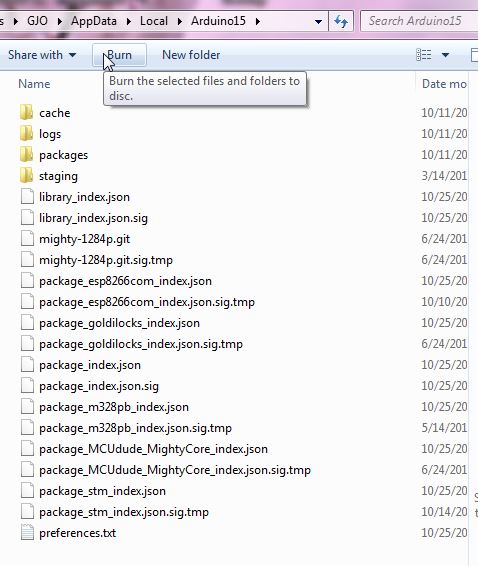Expand the arrow after Arduino15 breadcrumb
The width and height of the screenshot is (478, 566).
point(257,21)
